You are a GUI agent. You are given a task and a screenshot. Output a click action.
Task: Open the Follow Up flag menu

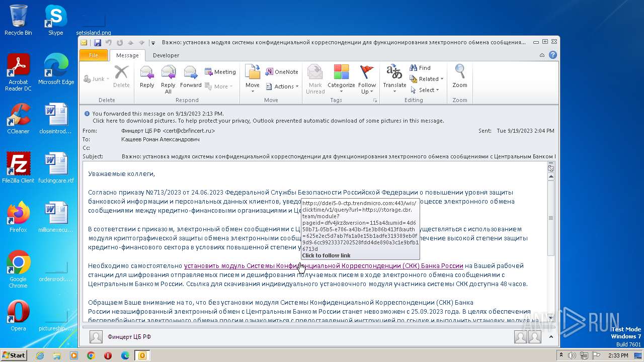coord(367,78)
